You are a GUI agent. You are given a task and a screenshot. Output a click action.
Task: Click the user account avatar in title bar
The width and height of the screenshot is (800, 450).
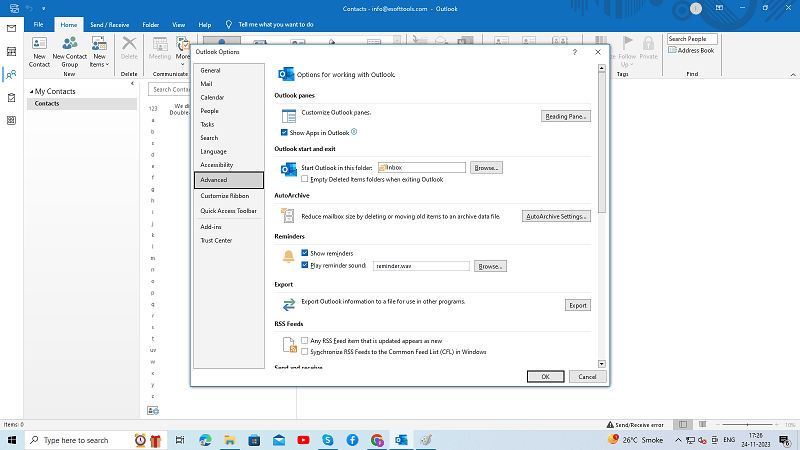click(x=695, y=8)
